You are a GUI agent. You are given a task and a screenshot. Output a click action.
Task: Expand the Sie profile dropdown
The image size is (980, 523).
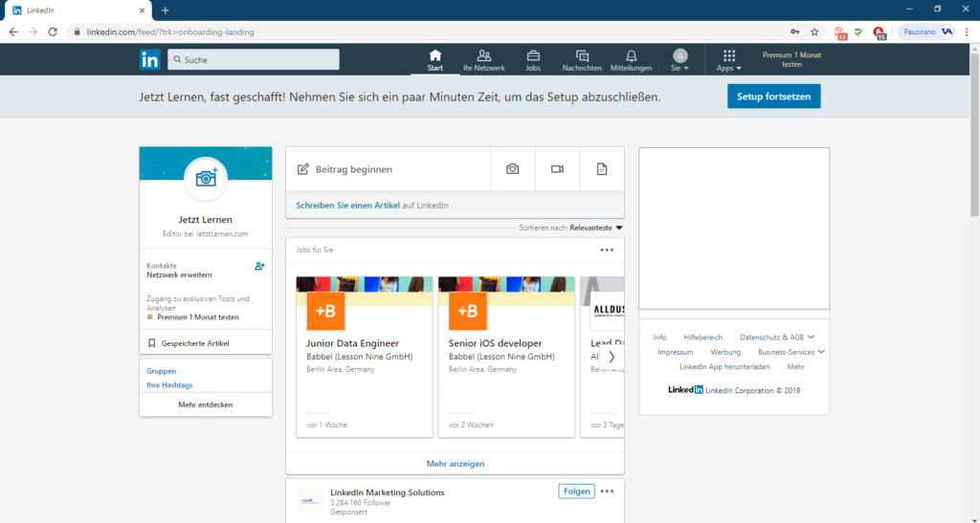click(680, 60)
